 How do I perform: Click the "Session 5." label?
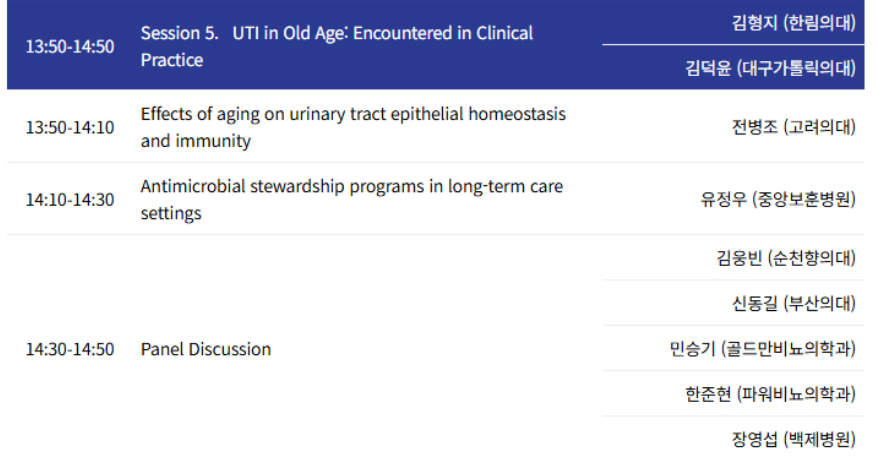coord(180,33)
